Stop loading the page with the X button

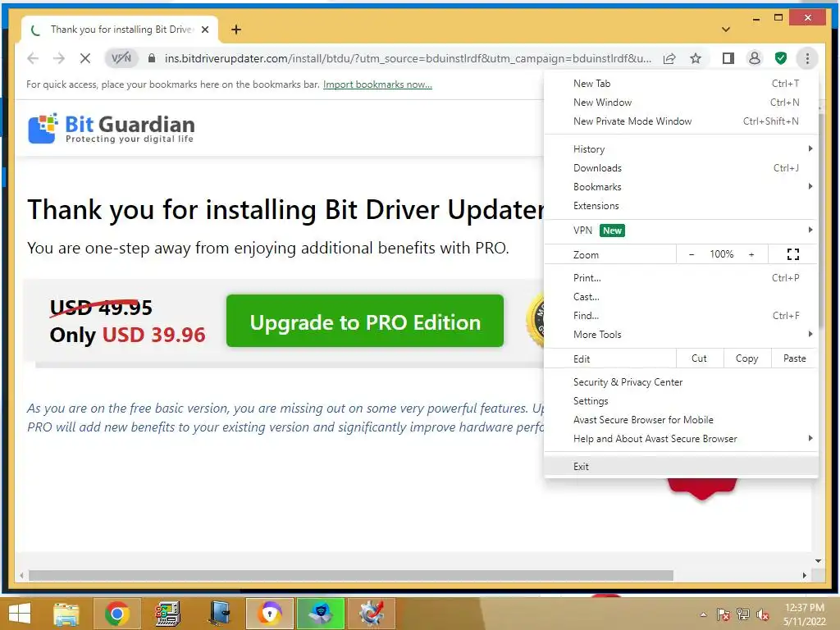click(x=85, y=58)
